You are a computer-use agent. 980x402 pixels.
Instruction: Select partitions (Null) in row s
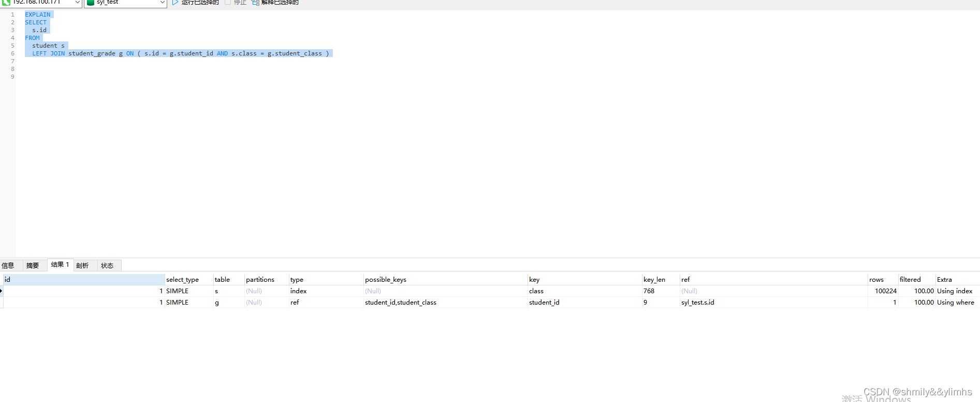click(267, 291)
